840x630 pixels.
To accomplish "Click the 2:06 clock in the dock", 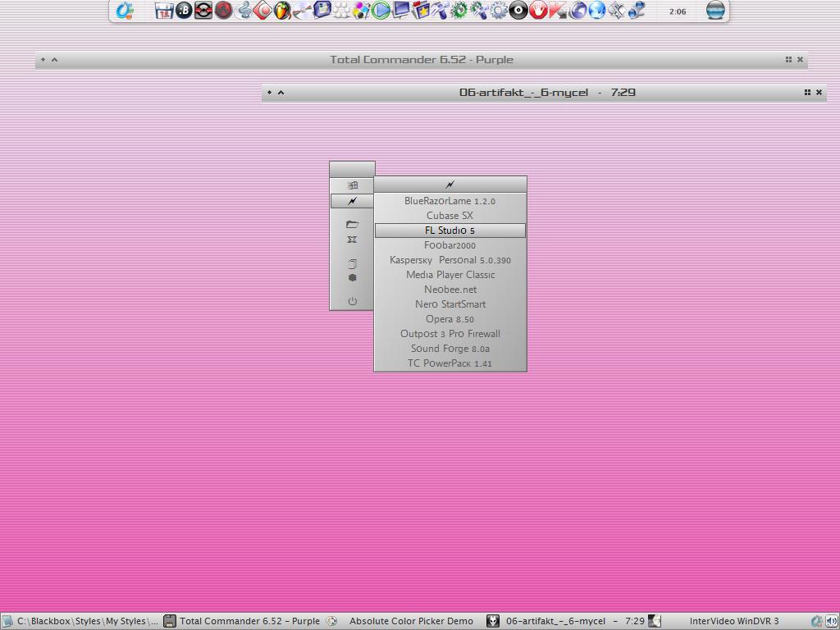I will pos(678,11).
